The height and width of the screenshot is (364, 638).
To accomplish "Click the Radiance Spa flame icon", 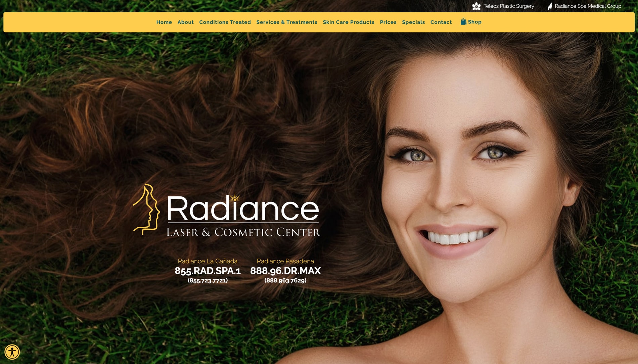I will pyautogui.click(x=550, y=6).
